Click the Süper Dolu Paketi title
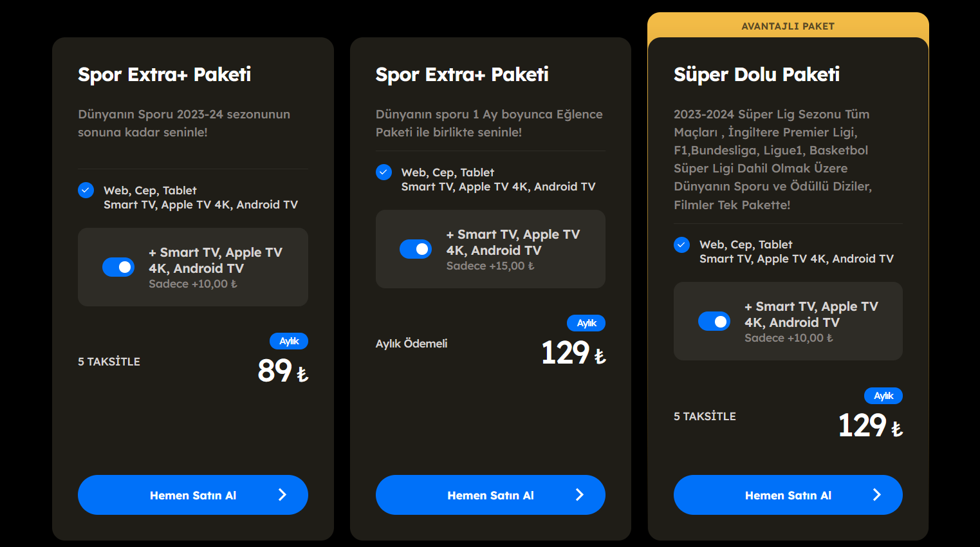 757,75
